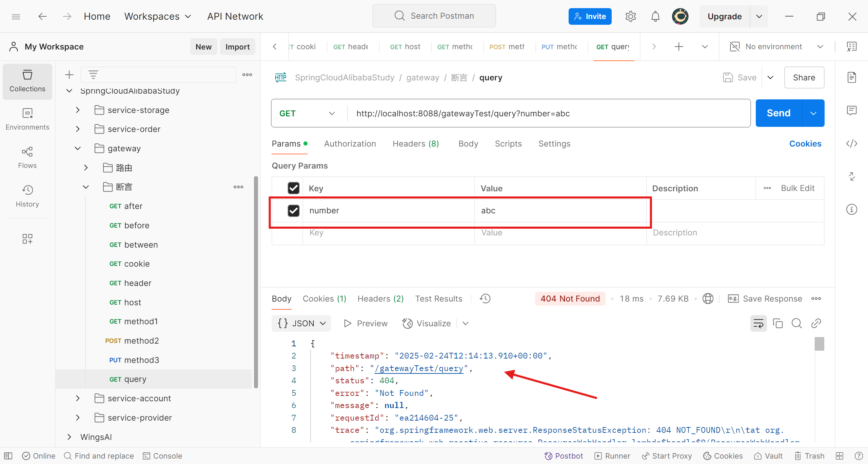868x464 pixels.
Task: Click the blue Send button
Action: 778,113
